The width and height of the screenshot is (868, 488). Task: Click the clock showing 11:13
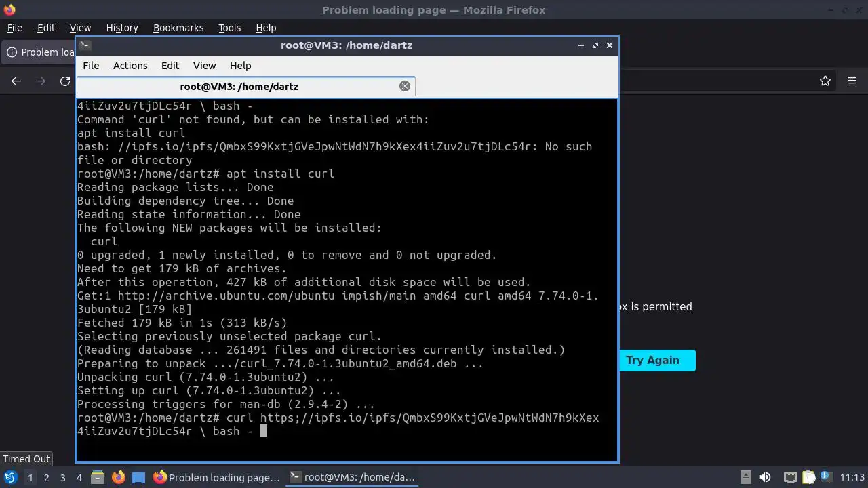[x=852, y=477]
